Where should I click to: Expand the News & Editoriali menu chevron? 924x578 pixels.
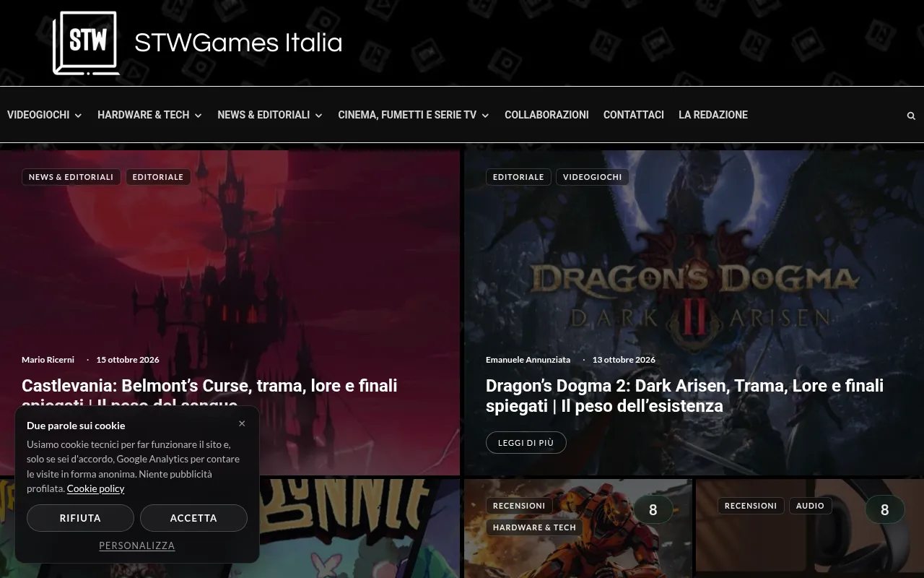point(318,116)
